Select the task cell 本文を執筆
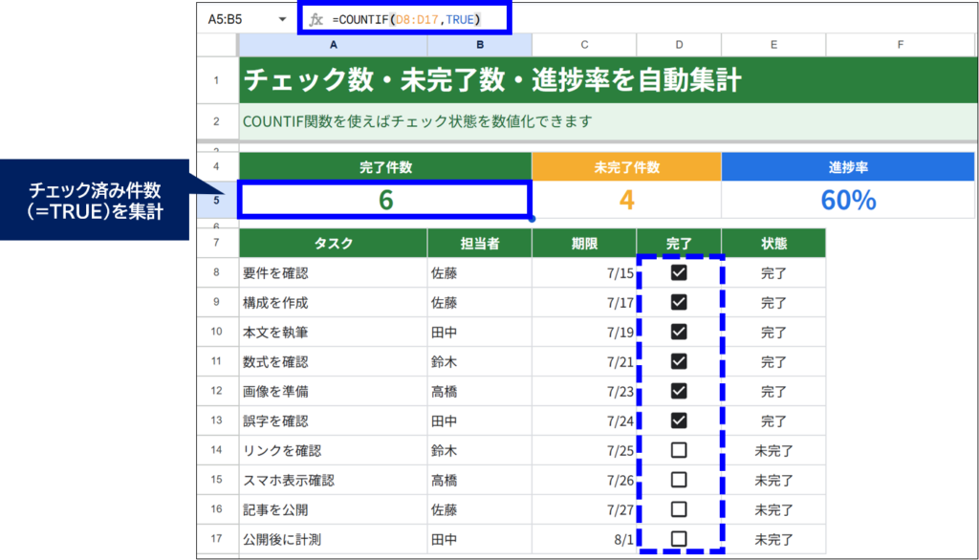The width and height of the screenshot is (979, 560). pyautogui.click(x=334, y=332)
